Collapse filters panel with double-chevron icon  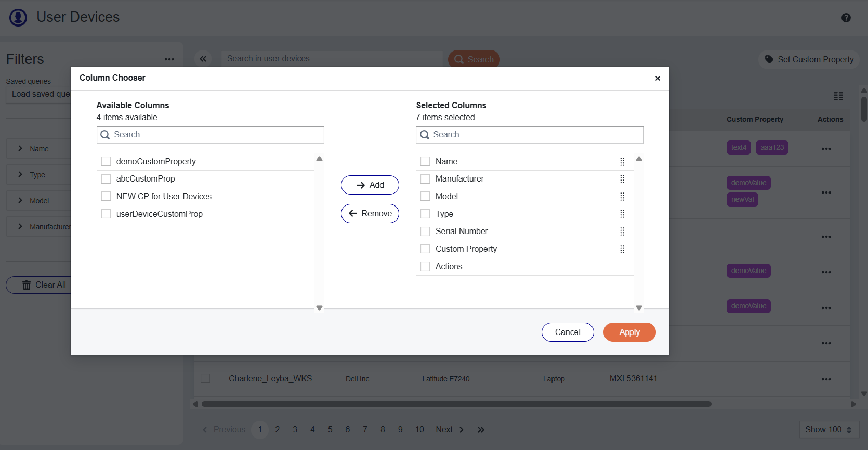coord(203,59)
